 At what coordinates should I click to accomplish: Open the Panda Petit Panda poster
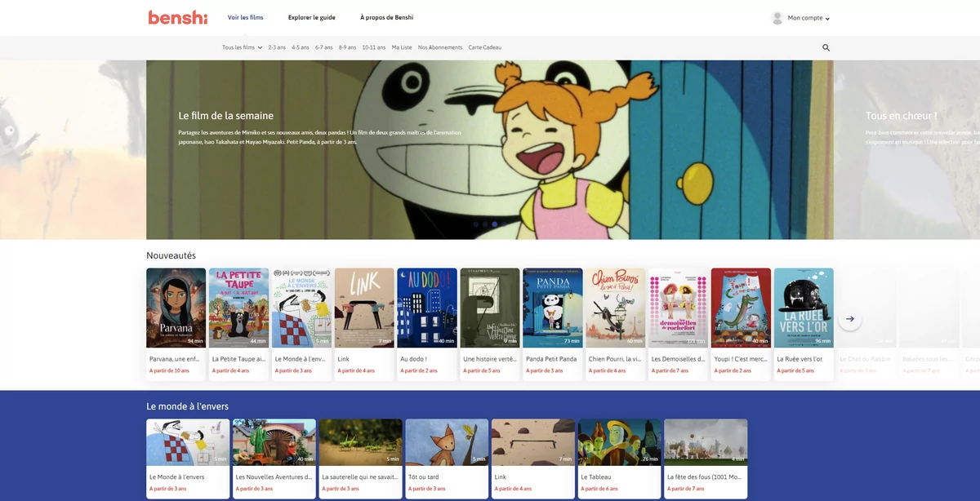point(553,308)
